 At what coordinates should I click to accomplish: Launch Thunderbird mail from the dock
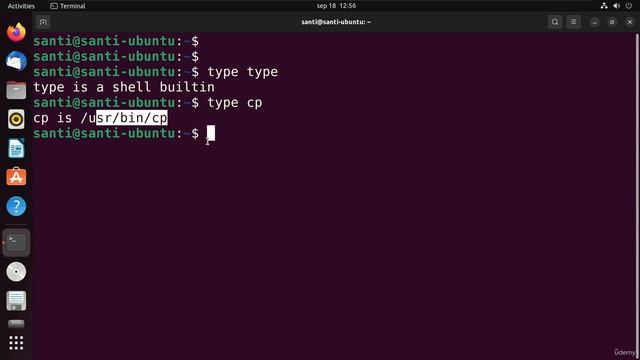(x=16, y=61)
